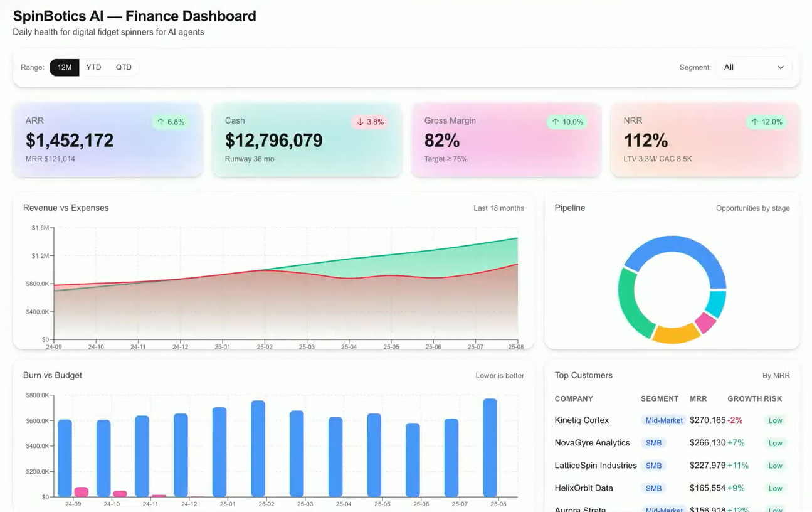Click the blue Burn bar for 25-03
This screenshot has height=512, width=812.
[x=297, y=454]
